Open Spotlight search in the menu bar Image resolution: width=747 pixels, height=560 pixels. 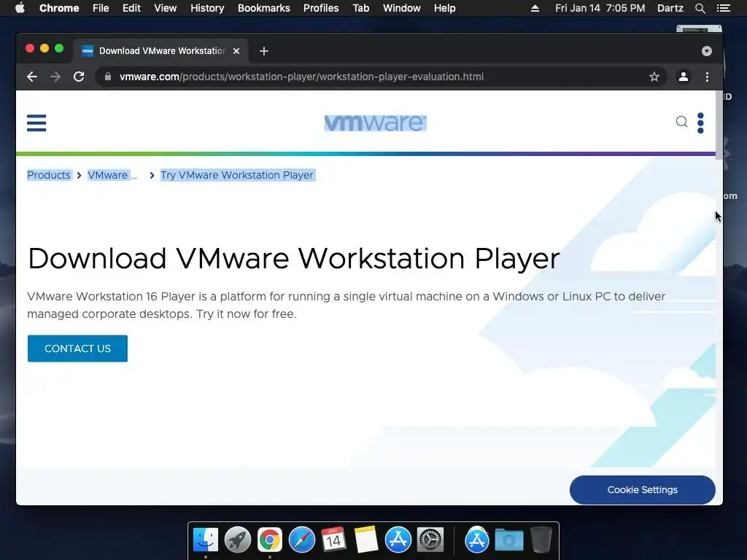(x=700, y=8)
